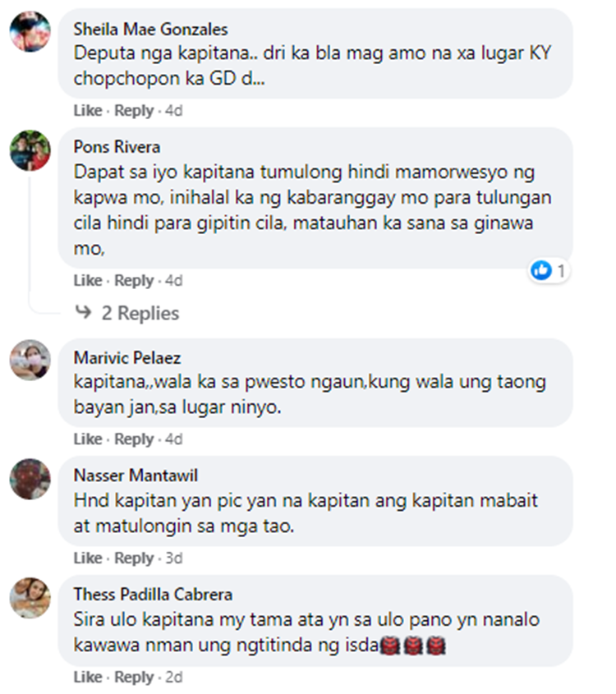
Task: Like Sheila Mae Gonzales comment
Action: 88,111
